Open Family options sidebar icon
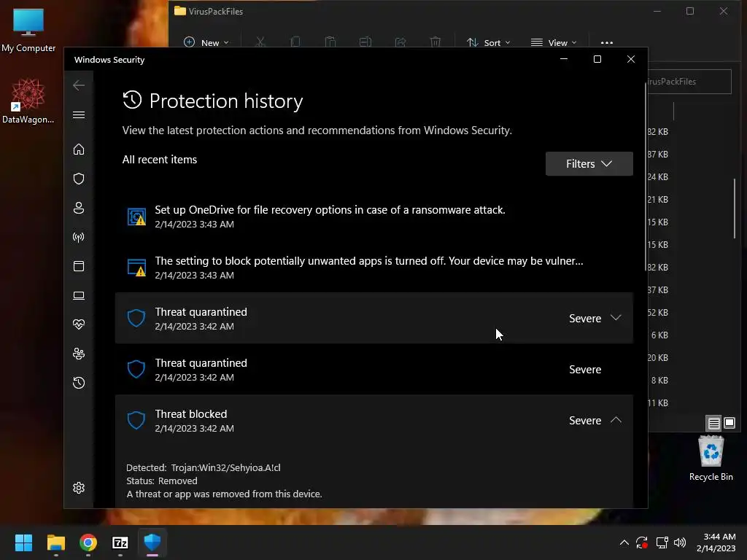This screenshot has height=560, width=747. click(79, 354)
